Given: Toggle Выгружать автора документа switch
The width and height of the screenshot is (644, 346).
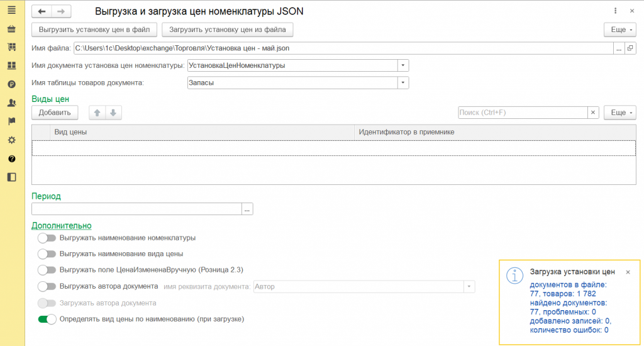Looking at the screenshot, I should [x=47, y=286].
